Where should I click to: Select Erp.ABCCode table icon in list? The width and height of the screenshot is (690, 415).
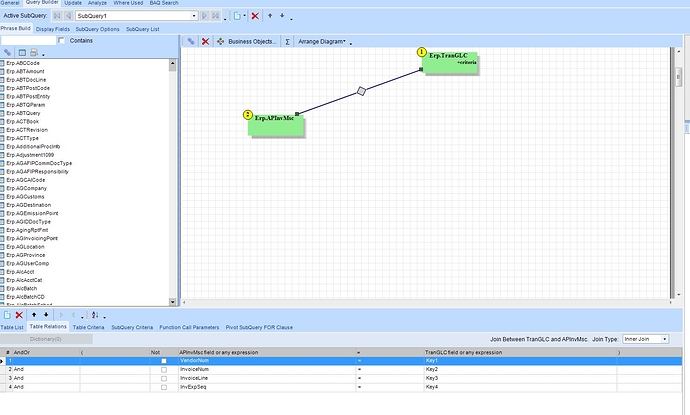point(2,63)
